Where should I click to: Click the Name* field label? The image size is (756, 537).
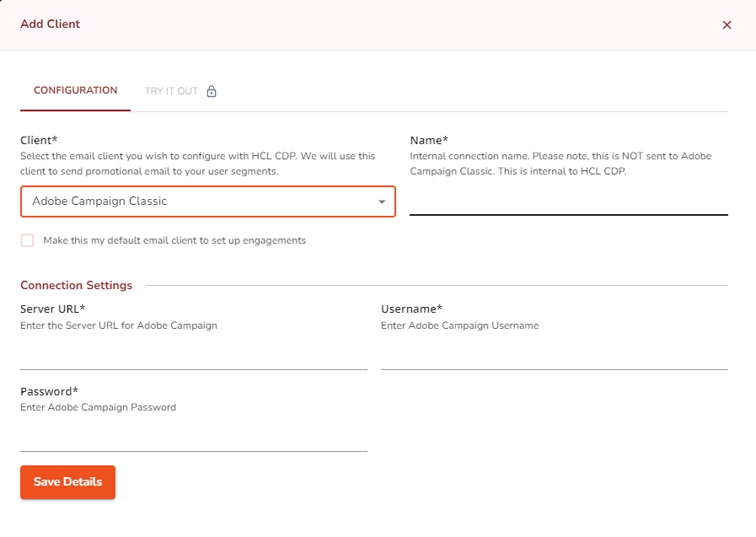pyautogui.click(x=429, y=140)
